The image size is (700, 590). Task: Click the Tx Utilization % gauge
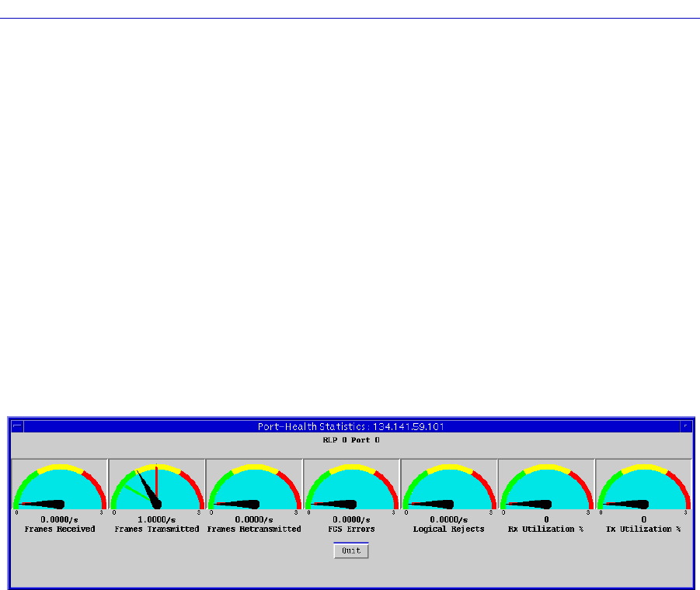click(643, 487)
